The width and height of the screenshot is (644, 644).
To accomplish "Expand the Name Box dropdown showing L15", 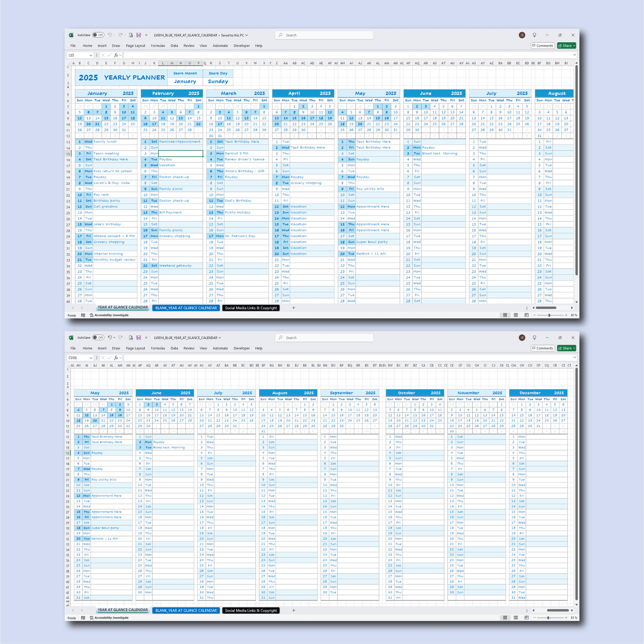I will point(91,55).
